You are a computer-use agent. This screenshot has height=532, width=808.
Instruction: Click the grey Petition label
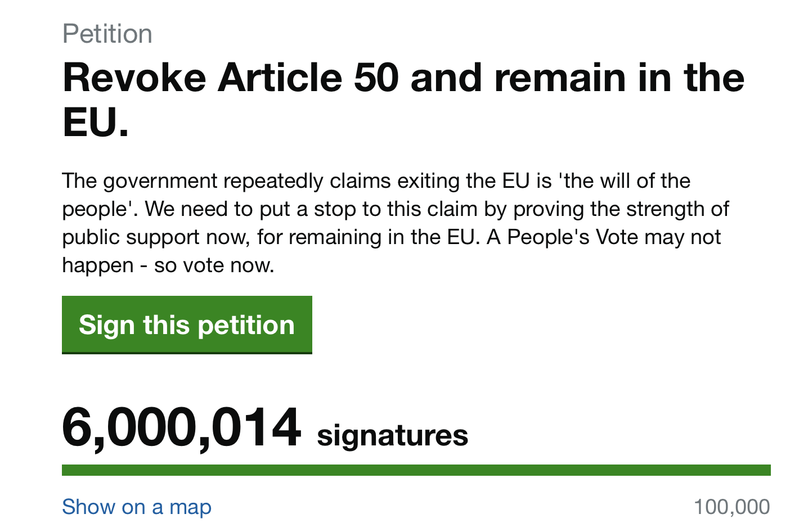click(107, 34)
